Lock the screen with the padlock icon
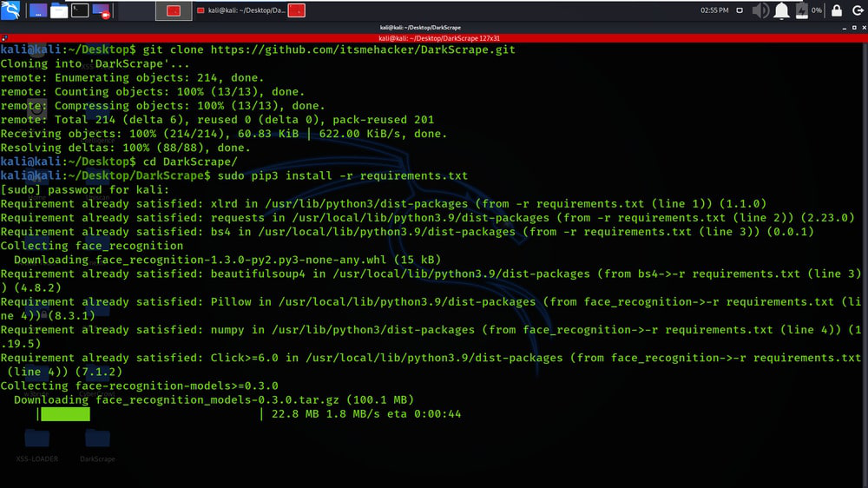This screenshot has height=488, width=868. 837,10
